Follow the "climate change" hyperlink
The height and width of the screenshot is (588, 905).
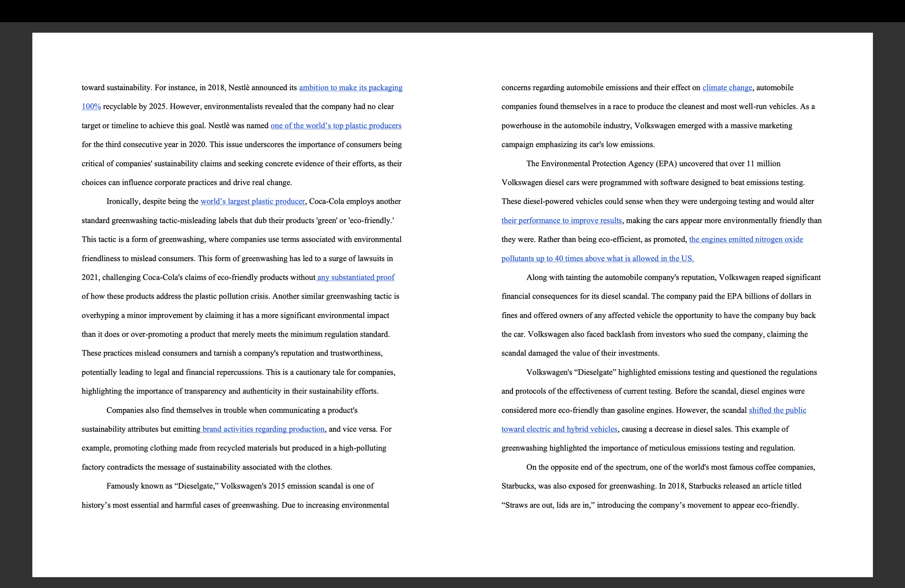[x=727, y=88]
